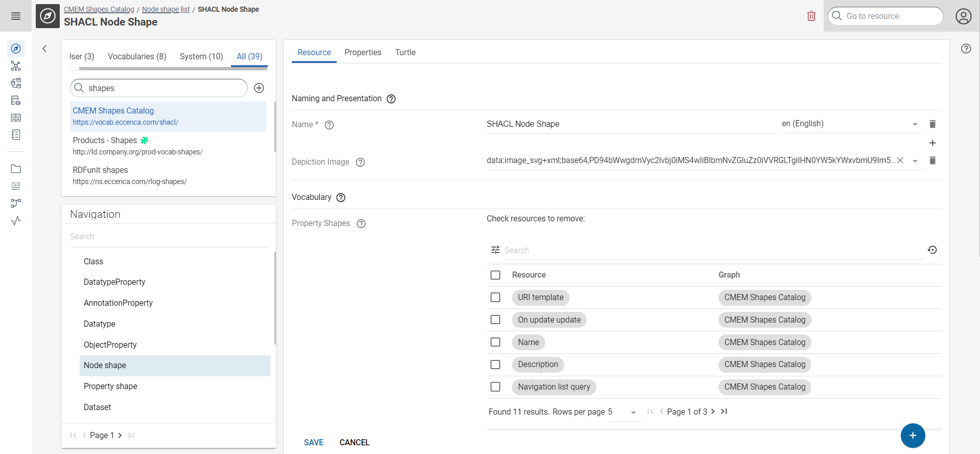Switch to the Turtle tab

tap(405, 53)
